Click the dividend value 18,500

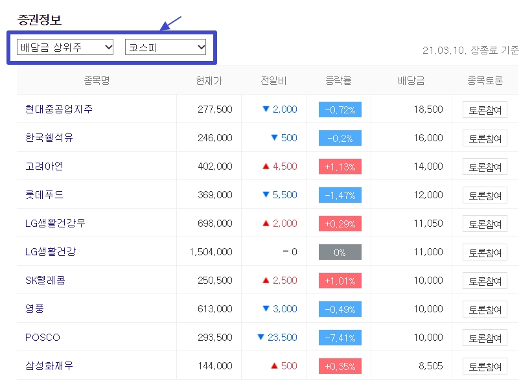(x=428, y=110)
